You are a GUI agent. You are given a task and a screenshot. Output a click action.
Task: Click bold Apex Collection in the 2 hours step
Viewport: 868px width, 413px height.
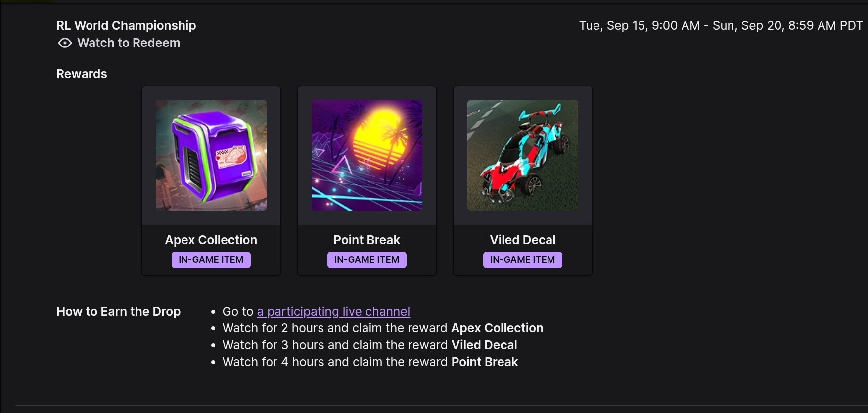[497, 328]
